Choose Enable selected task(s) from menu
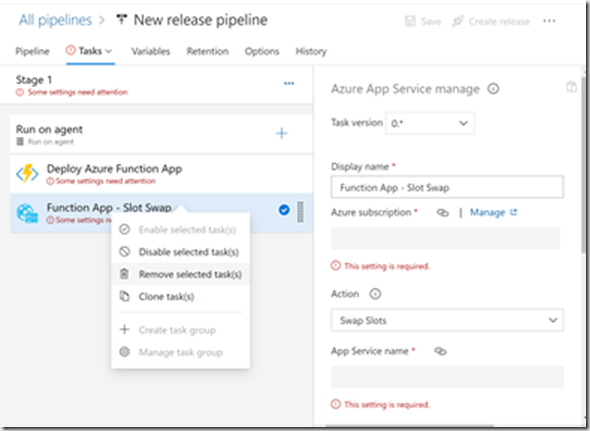Image resolution: width=590 pixels, height=431 pixels. pyautogui.click(x=181, y=230)
